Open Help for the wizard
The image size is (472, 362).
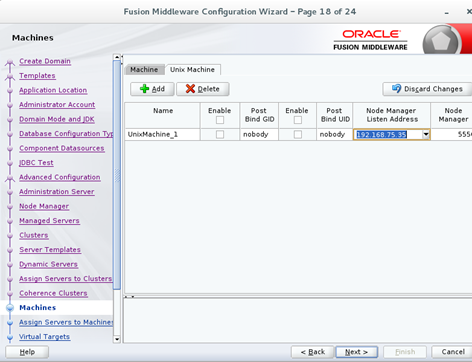pyautogui.click(x=27, y=352)
